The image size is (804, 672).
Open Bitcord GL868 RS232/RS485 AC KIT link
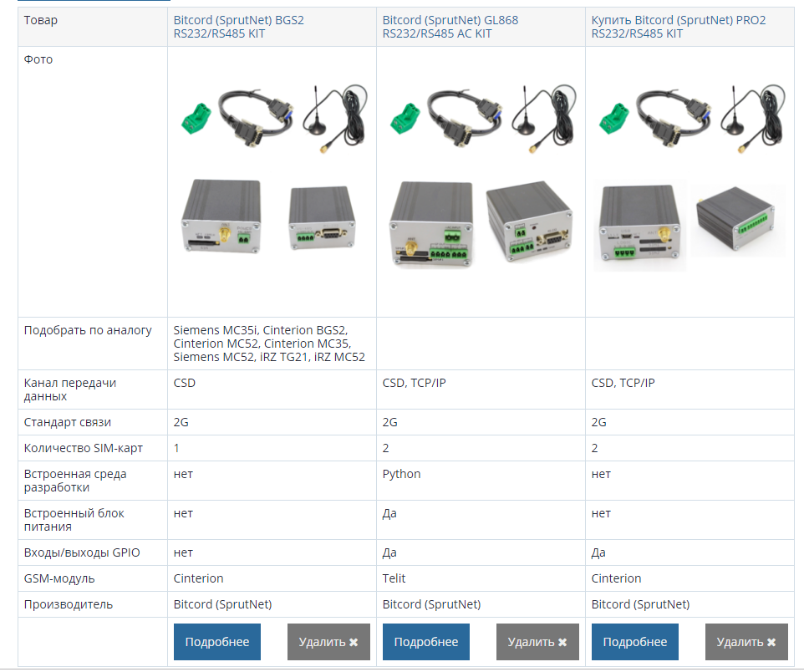[x=450, y=27]
